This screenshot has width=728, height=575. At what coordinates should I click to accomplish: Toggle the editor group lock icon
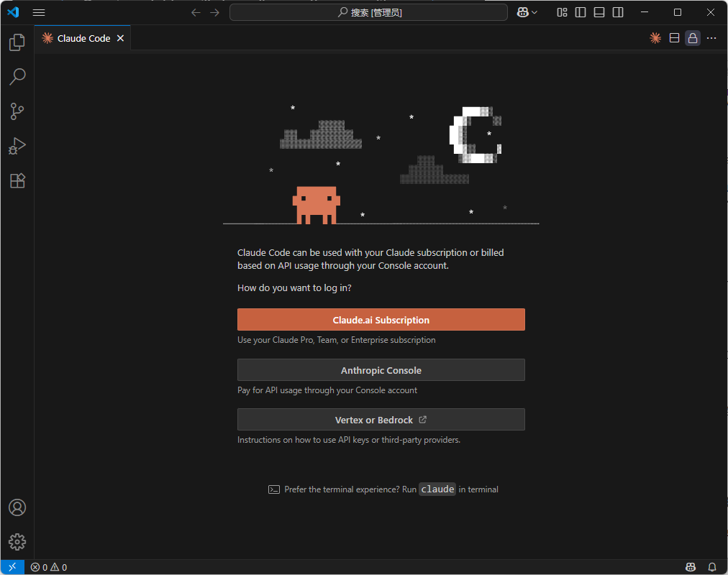pos(693,38)
